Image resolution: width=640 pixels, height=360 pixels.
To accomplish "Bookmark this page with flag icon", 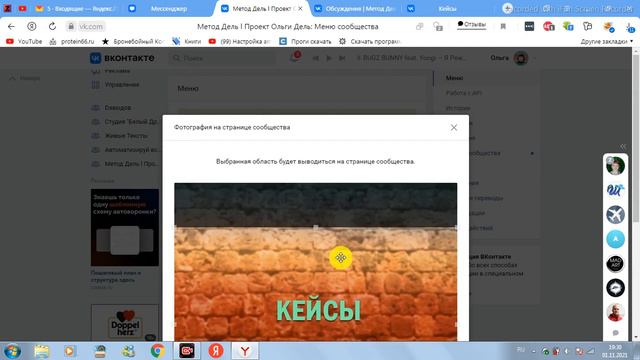I will (x=503, y=27).
